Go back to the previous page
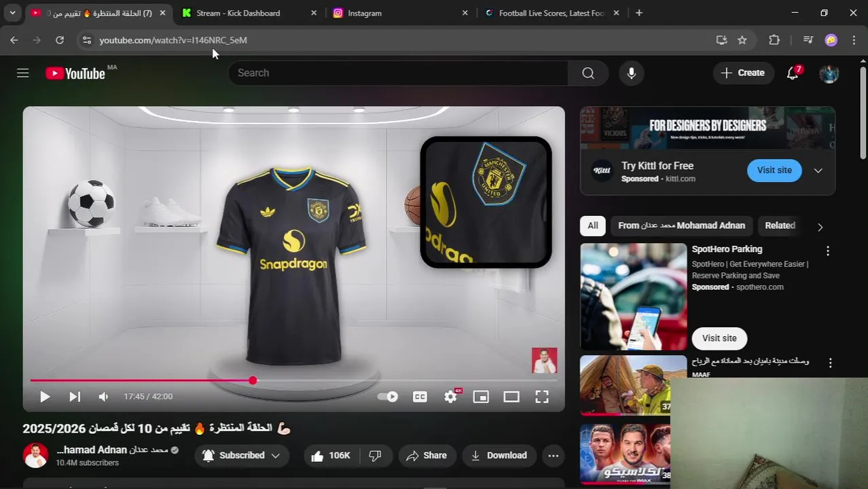Viewport: 868px width, 489px height. click(x=14, y=40)
